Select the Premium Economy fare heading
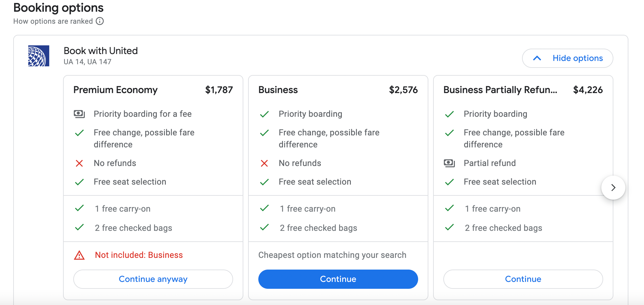Viewport: 644px width, 305px height. [115, 90]
